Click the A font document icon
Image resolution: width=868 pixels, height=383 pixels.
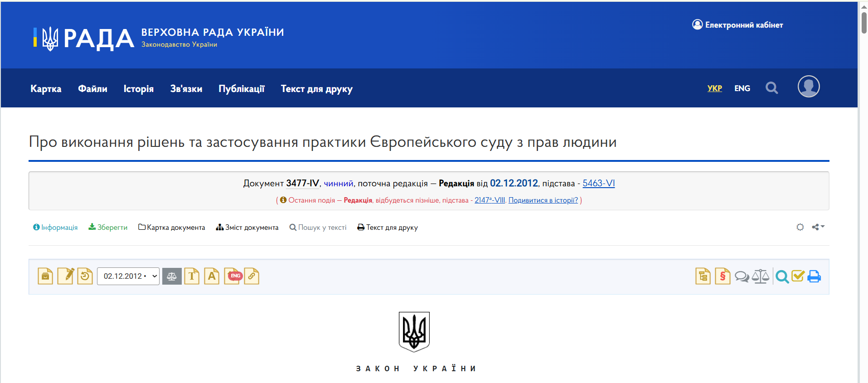(x=212, y=276)
